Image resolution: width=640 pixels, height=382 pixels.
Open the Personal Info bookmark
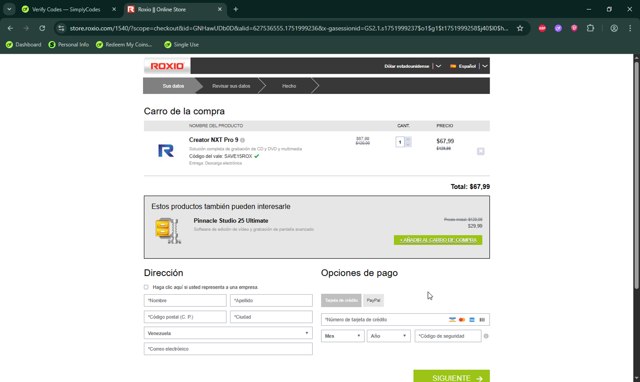[x=69, y=44]
